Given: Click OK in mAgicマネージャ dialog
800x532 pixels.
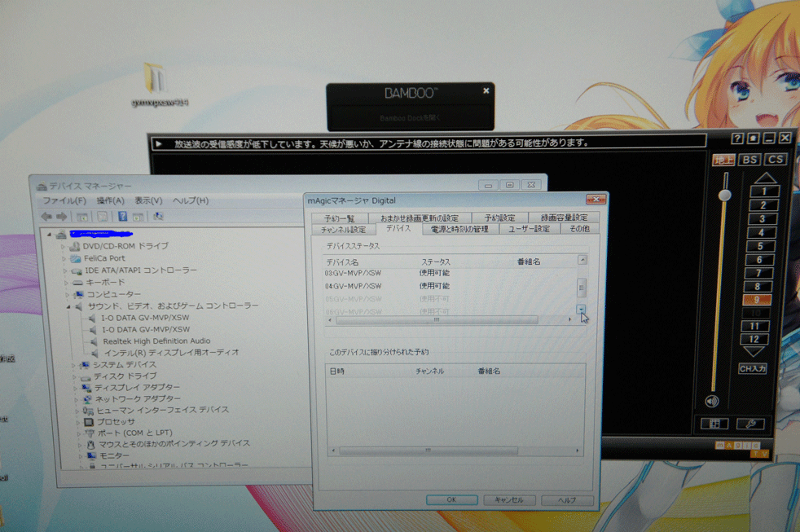Looking at the screenshot, I should pyautogui.click(x=451, y=500).
